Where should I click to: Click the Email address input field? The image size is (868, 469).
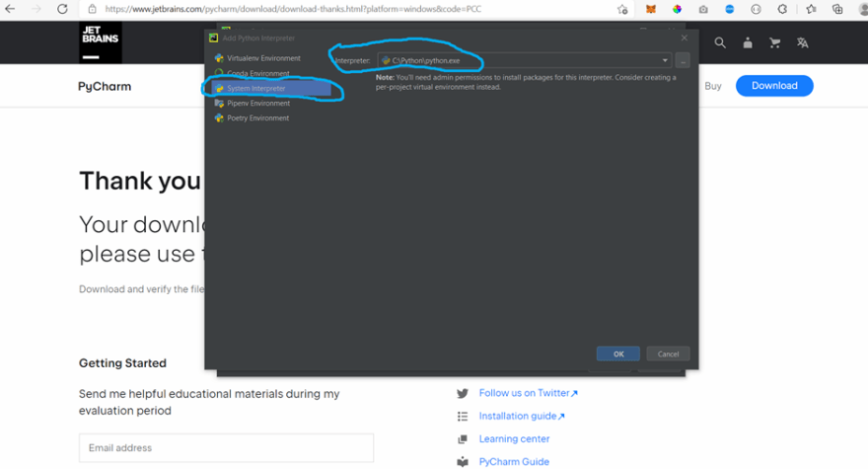tap(227, 448)
